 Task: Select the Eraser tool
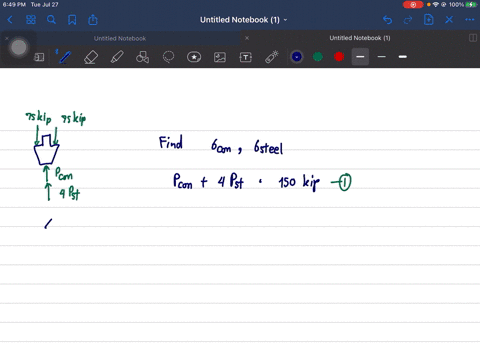(x=91, y=57)
